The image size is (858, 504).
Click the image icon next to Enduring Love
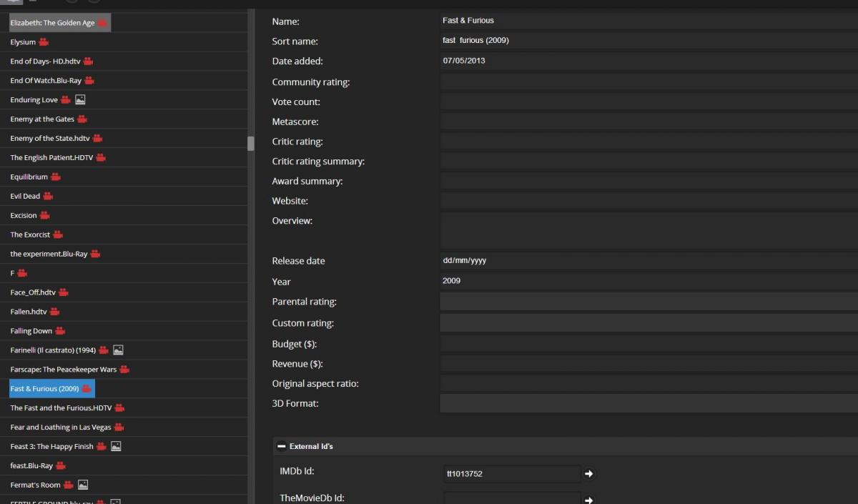pyautogui.click(x=80, y=100)
